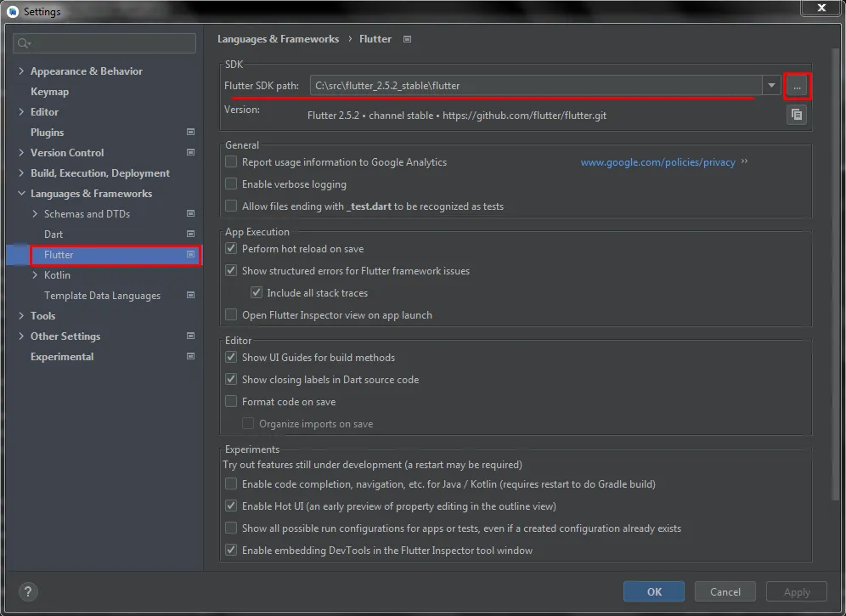Select Flutter in settings tree

coord(59,255)
